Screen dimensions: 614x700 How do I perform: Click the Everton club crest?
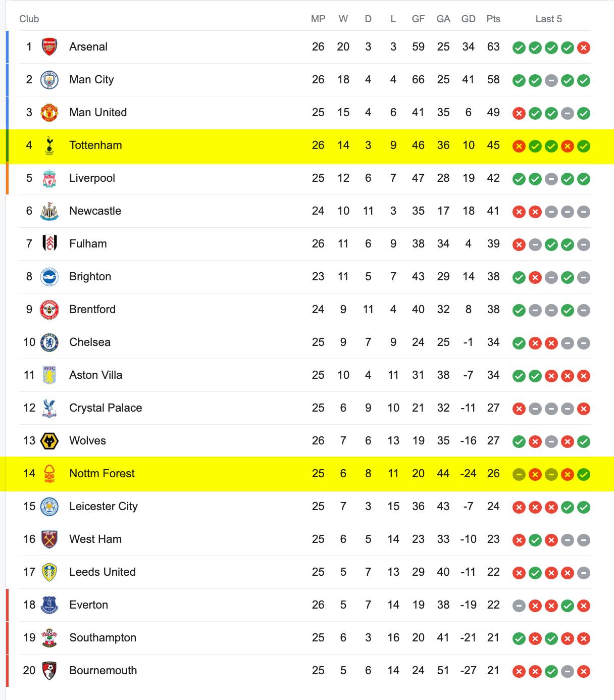click(x=49, y=605)
